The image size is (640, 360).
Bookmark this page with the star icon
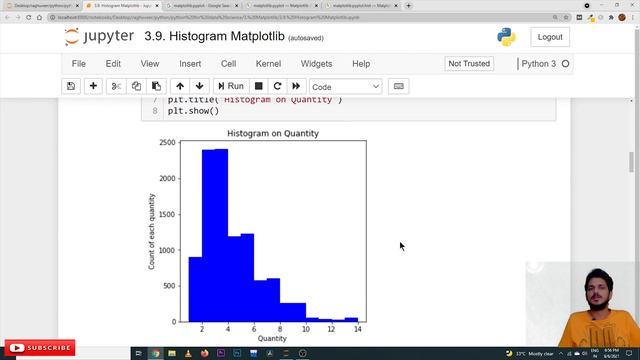coord(566,18)
